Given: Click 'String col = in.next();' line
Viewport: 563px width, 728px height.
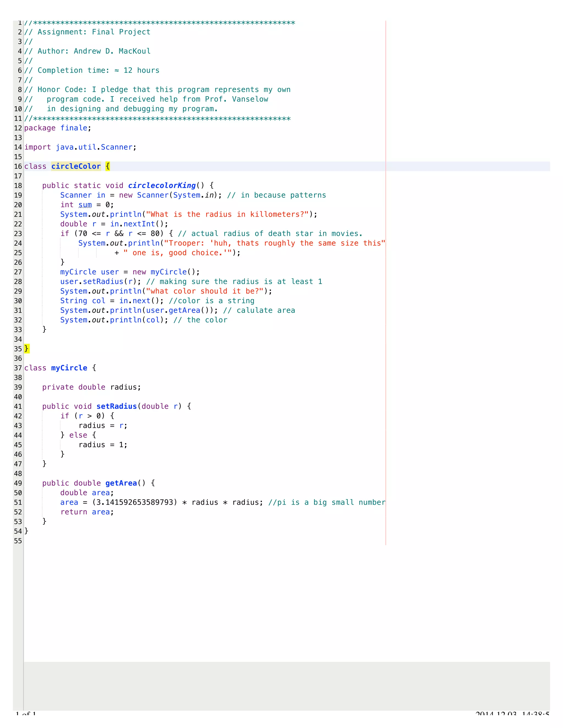Looking at the screenshot, I should coord(112,301).
